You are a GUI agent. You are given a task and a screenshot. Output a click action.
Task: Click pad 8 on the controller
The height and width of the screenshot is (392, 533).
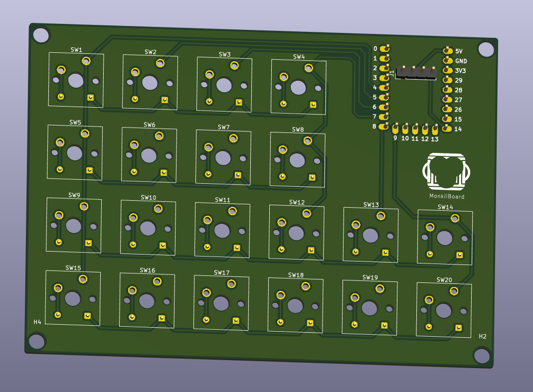point(384,127)
